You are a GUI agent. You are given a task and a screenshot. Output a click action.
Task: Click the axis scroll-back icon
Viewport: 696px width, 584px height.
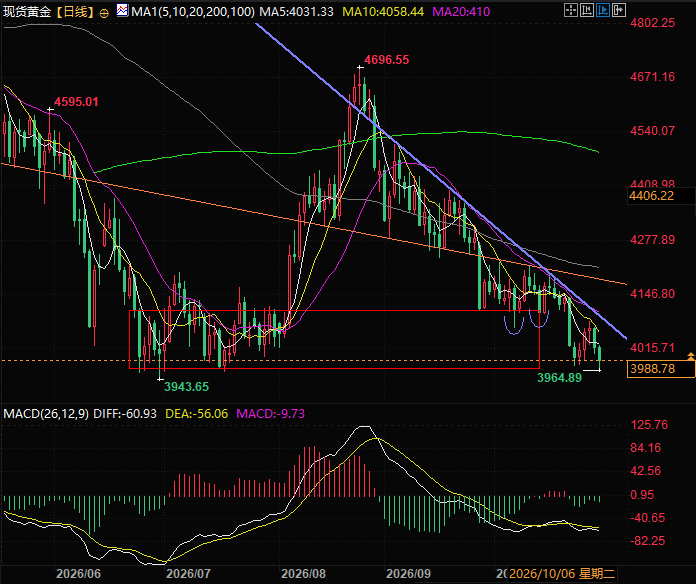[x=587, y=10]
